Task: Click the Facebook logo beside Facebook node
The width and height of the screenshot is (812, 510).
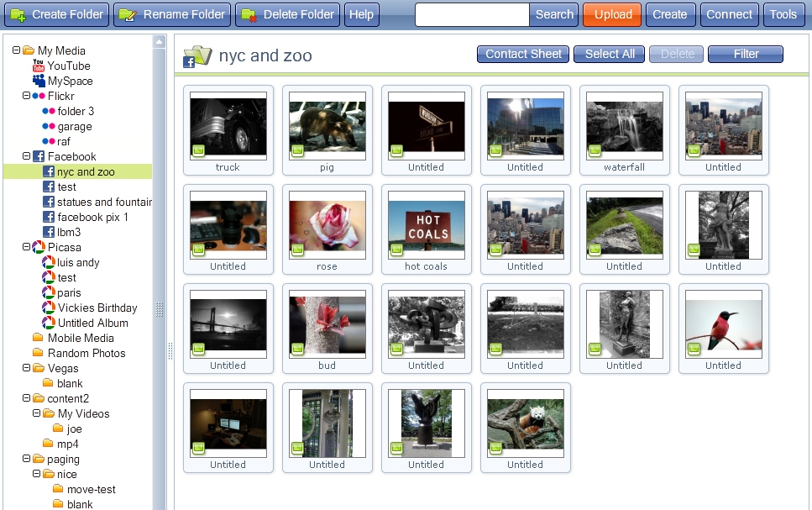Action: (x=39, y=156)
